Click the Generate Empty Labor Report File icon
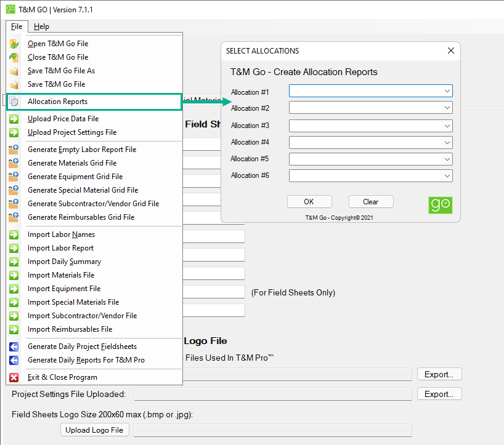This screenshot has width=504, height=445. [x=14, y=150]
